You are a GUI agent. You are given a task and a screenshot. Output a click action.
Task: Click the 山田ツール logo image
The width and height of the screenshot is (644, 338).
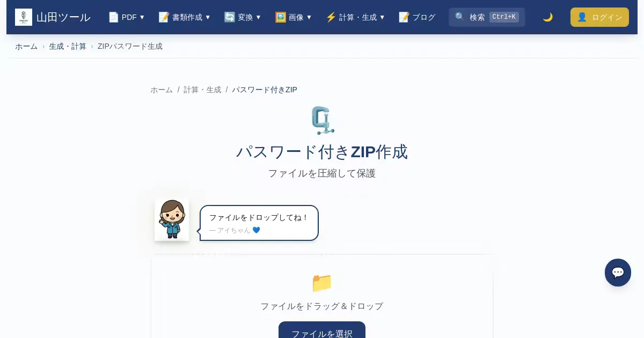point(24,17)
